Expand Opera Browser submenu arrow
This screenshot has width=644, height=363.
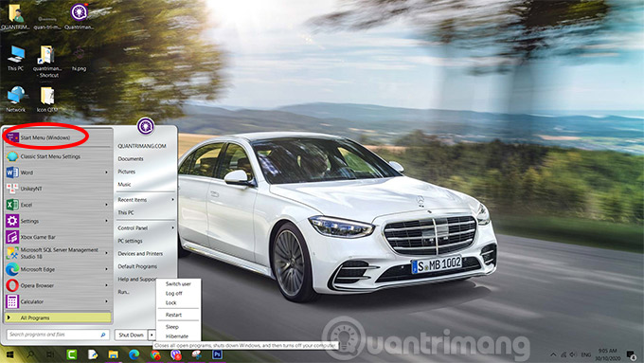coord(107,285)
